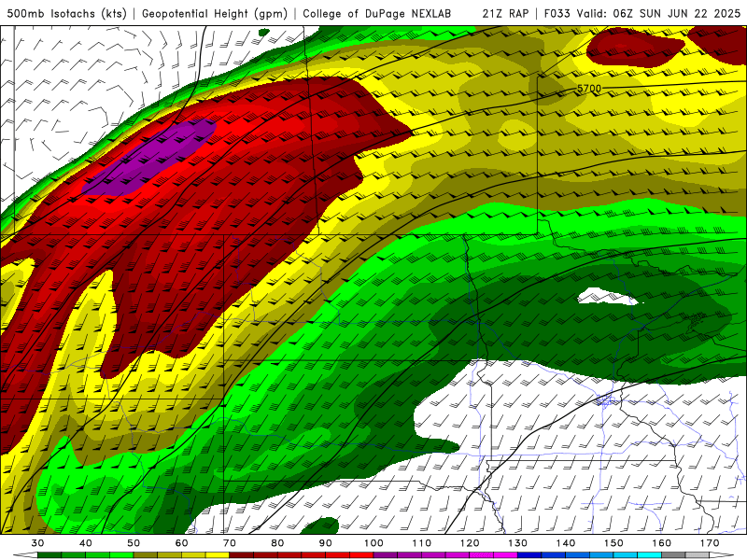Click the '5700' height contour label
The image size is (747, 560).
point(589,89)
